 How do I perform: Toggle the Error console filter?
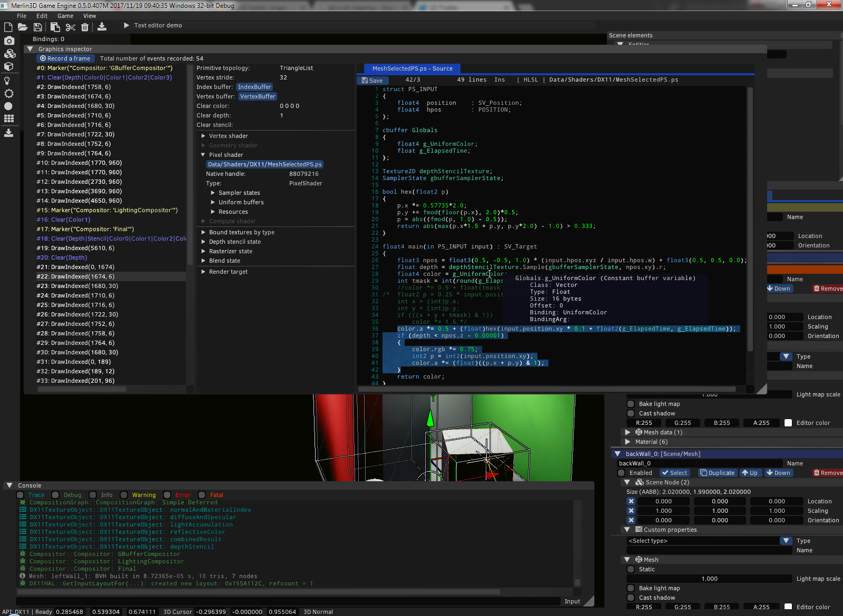[167, 495]
